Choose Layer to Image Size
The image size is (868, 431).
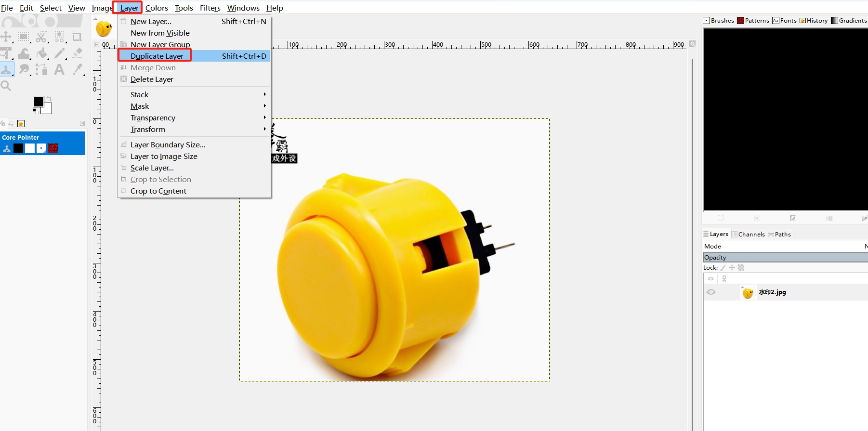tap(195, 156)
